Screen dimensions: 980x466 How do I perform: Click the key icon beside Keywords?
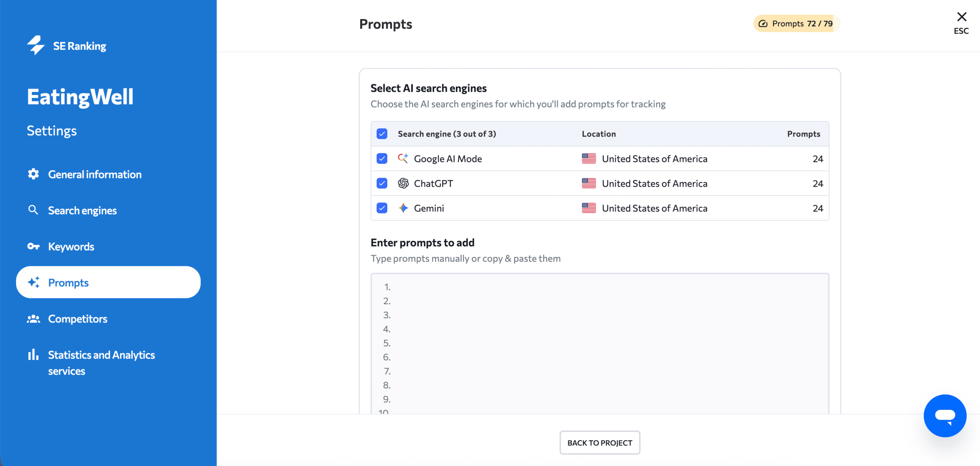33,246
